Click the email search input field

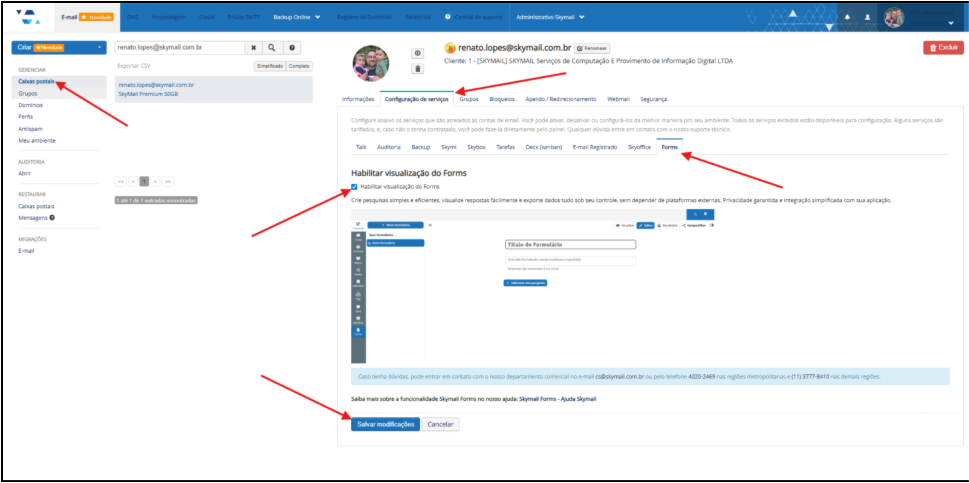tap(178, 47)
